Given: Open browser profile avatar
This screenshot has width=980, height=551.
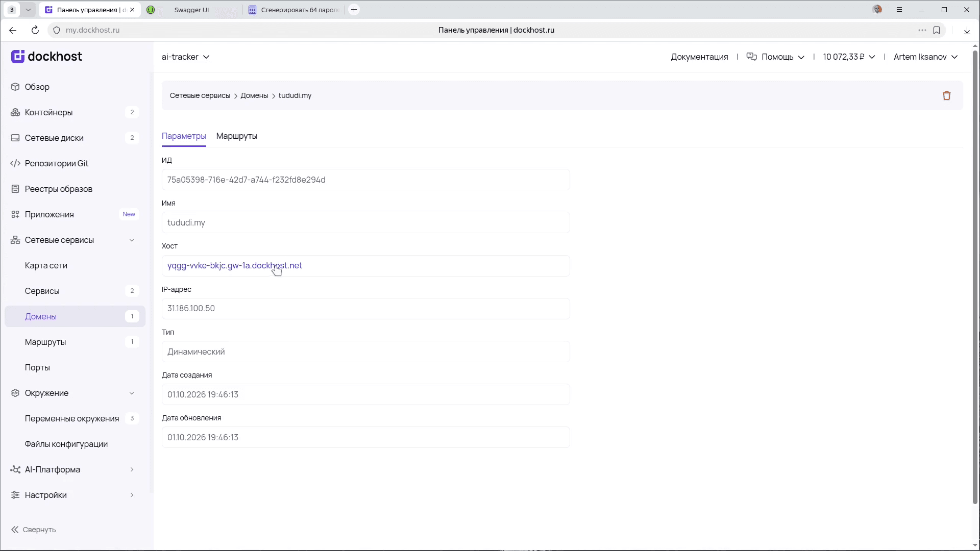Looking at the screenshot, I should pyautogui.click(x=877, y=10).
